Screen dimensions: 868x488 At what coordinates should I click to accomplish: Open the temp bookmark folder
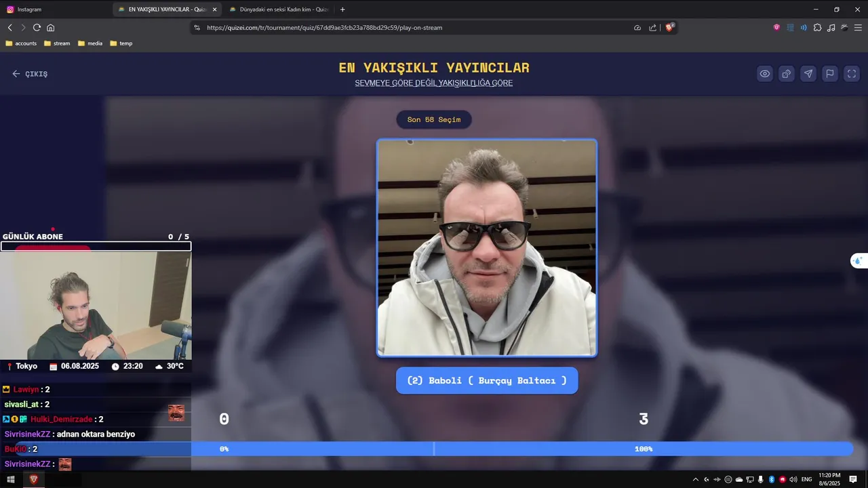(121, 43)
